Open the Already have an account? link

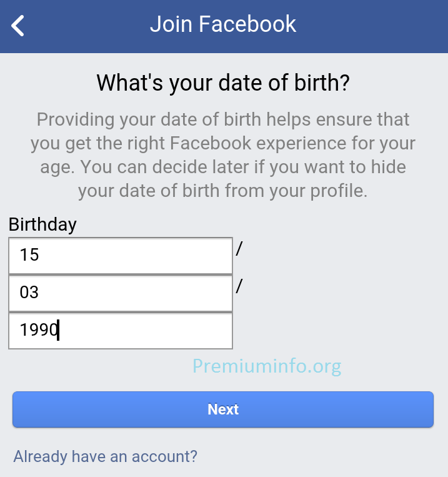pyautogui.click(x=105, y=456)
